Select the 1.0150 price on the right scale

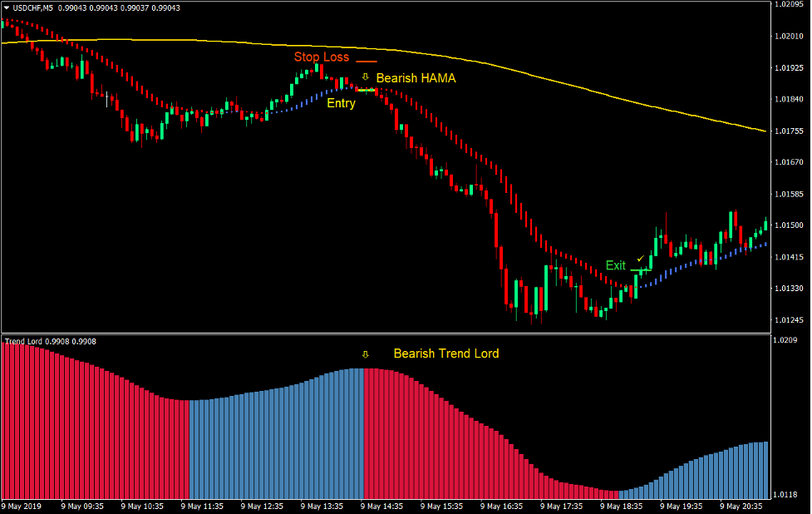tap(789, 225)
